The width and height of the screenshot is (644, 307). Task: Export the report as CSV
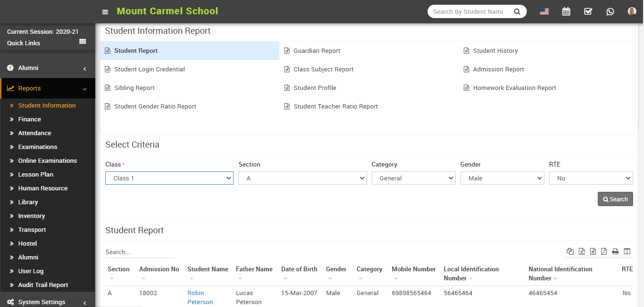593,251
